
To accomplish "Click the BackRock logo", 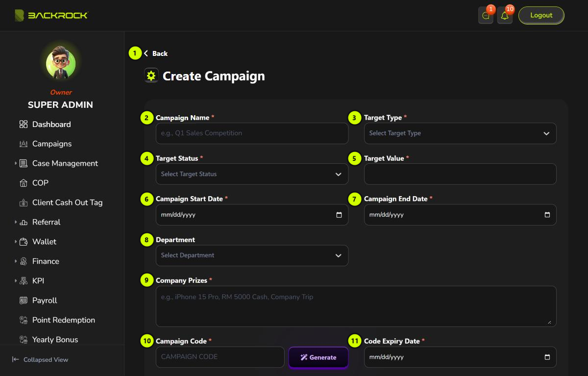I will (x=51, y=16).
